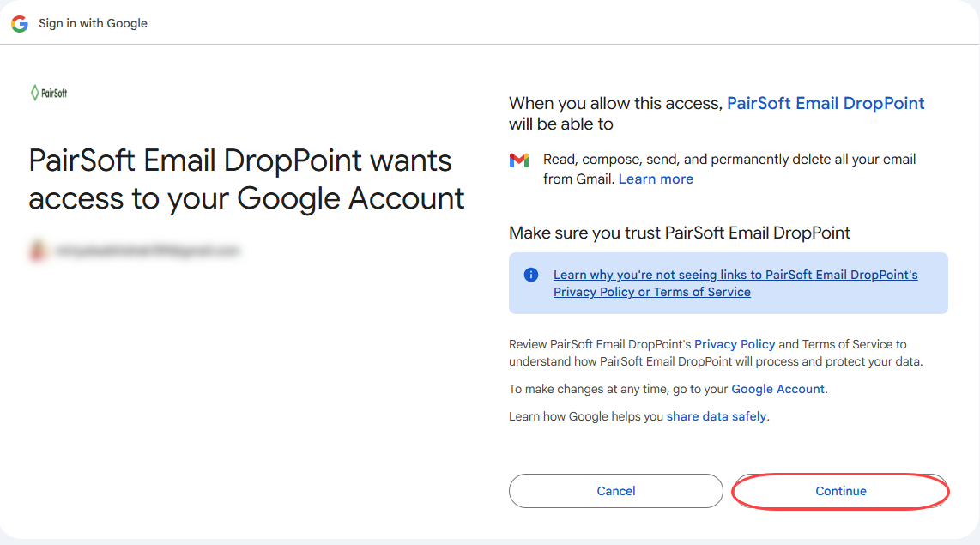Click the blue info icon
This screenshot has width=980, height=545.
coord(531,275)
